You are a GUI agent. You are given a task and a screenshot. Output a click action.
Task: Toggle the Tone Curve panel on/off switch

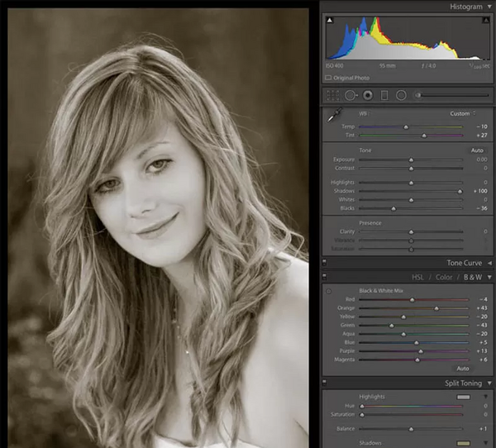pos(324,263)
